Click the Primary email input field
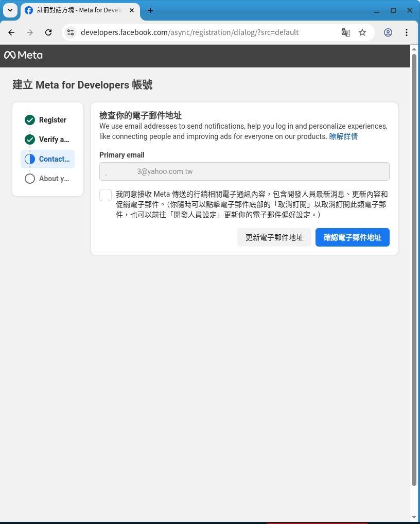The image size is (420, 524). [244, 171]
